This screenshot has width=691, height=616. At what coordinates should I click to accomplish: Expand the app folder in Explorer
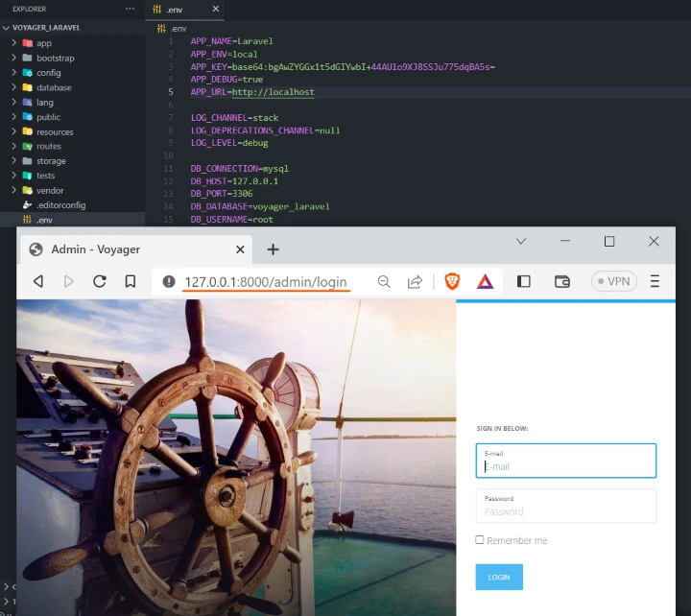44,43
